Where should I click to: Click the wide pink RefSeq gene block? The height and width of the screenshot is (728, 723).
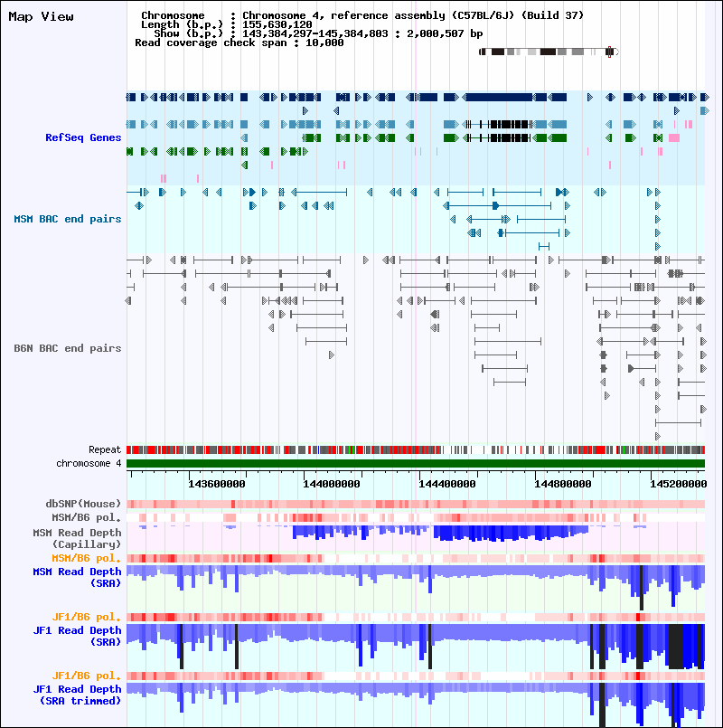674,137
